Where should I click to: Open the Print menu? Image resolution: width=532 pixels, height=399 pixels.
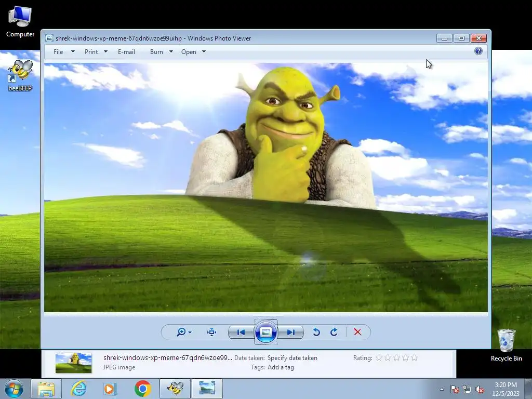(91, 52)
